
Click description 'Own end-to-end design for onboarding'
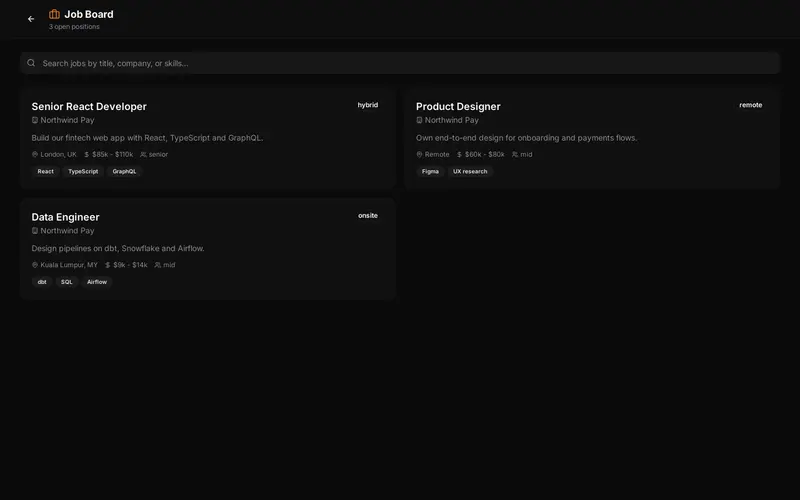pos(527,138)
